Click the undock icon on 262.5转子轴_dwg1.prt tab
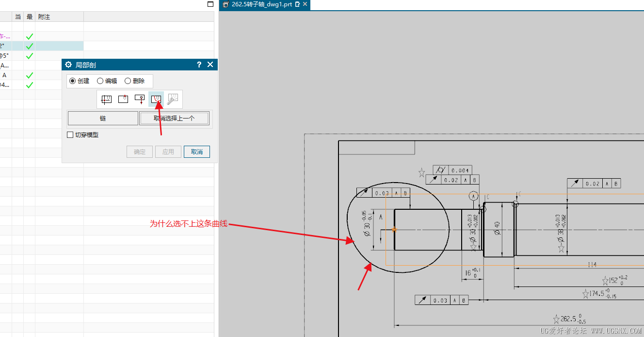The height and width of the screenshot is (337, 644). point(297,4)
